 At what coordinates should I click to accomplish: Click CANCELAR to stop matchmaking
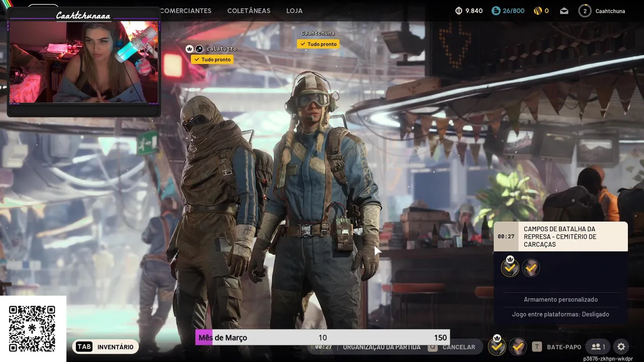pos(459,347)
